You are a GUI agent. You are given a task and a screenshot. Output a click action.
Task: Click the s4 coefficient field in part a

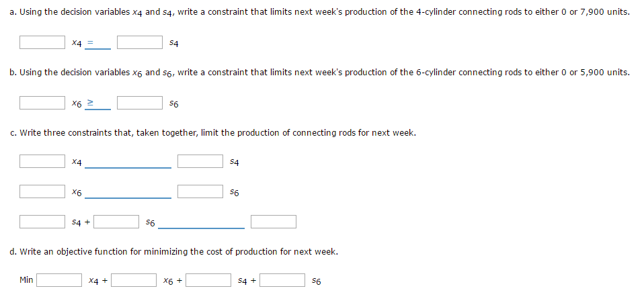pos(140,42)
